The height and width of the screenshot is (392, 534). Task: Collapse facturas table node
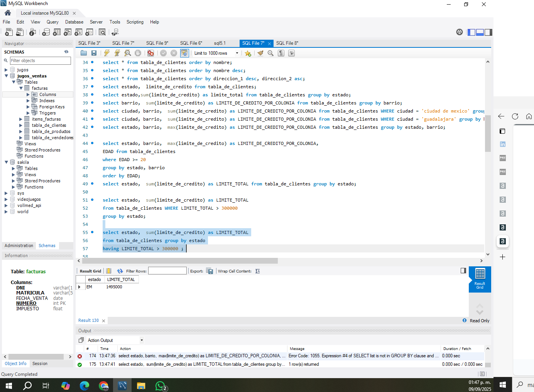[21, 88]
